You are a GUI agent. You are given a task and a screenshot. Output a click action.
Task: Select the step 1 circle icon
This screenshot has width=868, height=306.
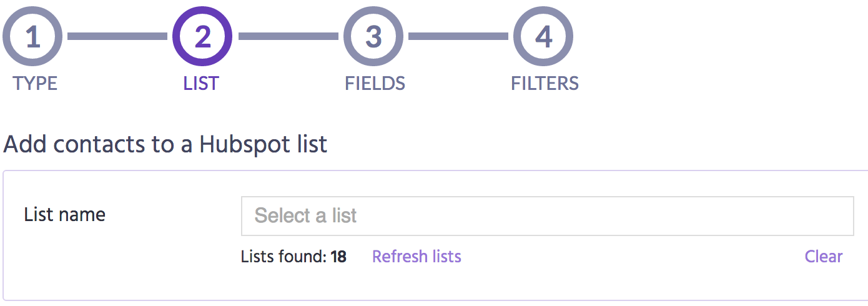(32, 37)
